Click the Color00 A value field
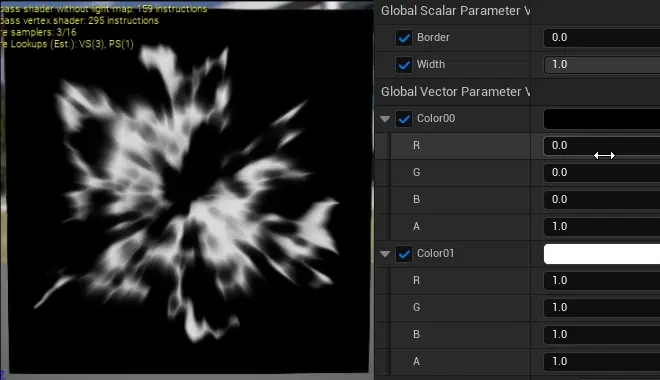 click(602, 226)
